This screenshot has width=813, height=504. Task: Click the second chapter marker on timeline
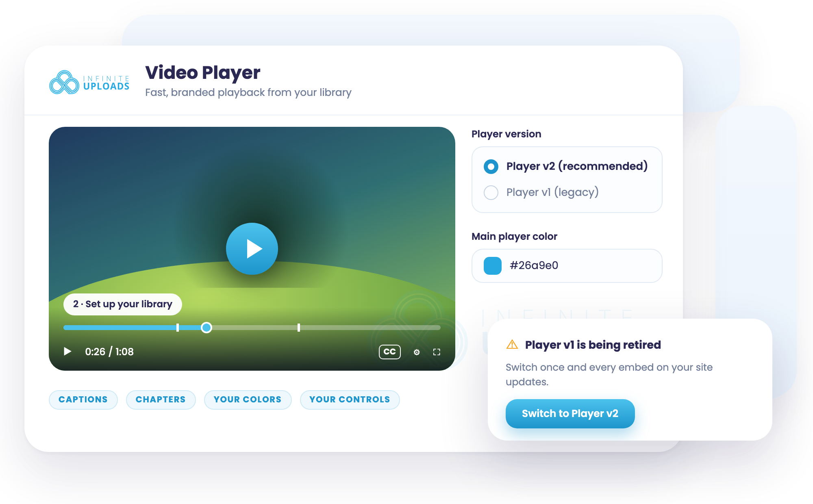pyautogui.click(x=299, y=327)
